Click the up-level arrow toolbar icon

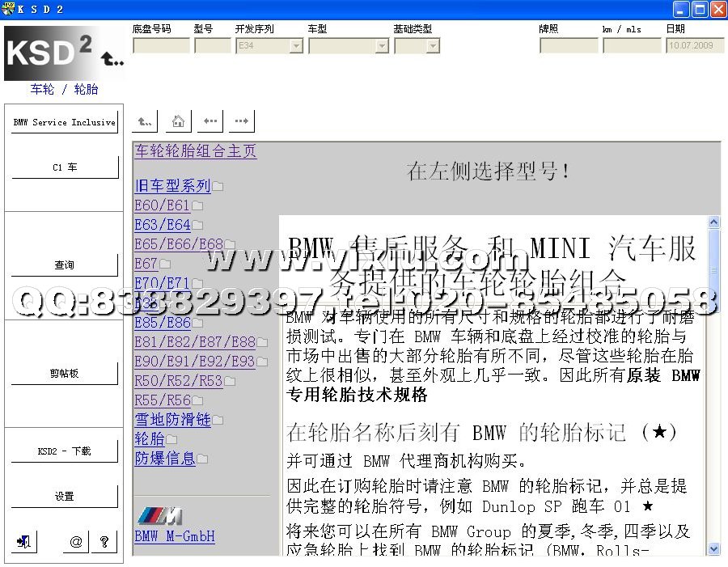click(145, 121)
